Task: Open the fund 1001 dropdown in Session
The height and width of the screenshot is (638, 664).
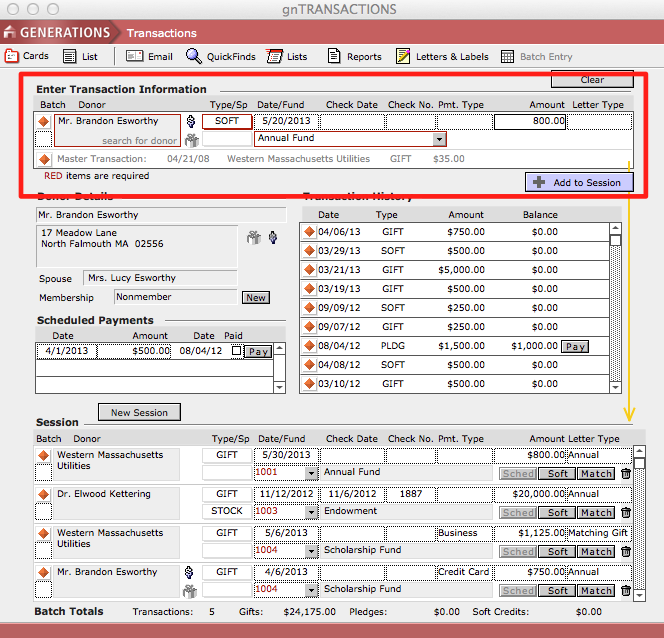Action: [310, 473]
